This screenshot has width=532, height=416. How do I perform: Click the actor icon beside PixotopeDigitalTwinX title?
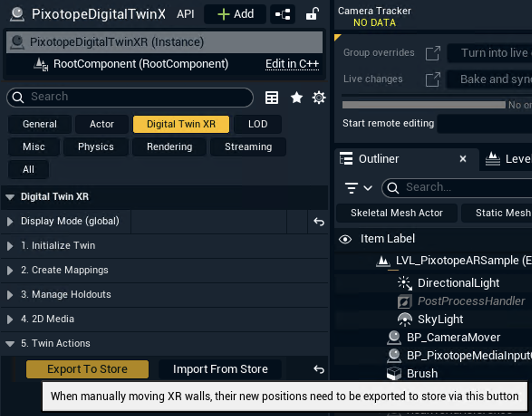coord(17,14)
